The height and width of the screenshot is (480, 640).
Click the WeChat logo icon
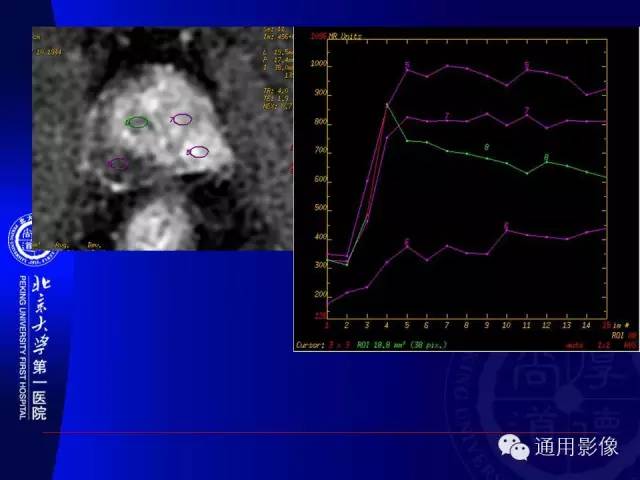[513, 447]
